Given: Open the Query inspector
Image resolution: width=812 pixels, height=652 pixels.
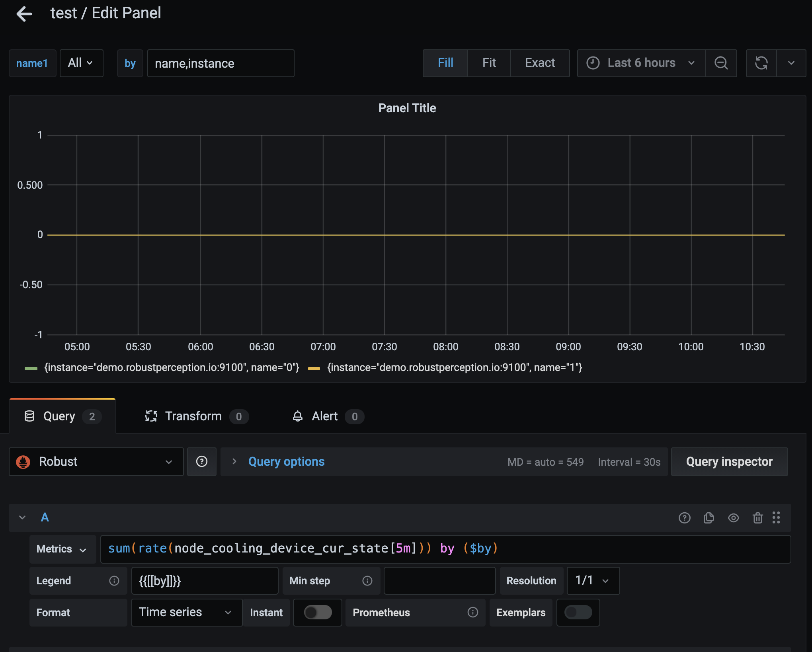Looking at the screenshot, I should pos(729,461).
